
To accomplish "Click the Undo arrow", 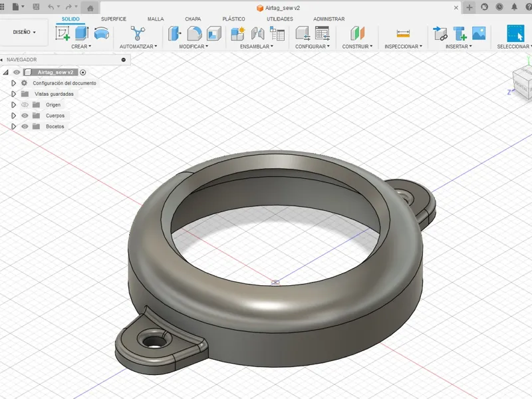I will coord(51,7).
